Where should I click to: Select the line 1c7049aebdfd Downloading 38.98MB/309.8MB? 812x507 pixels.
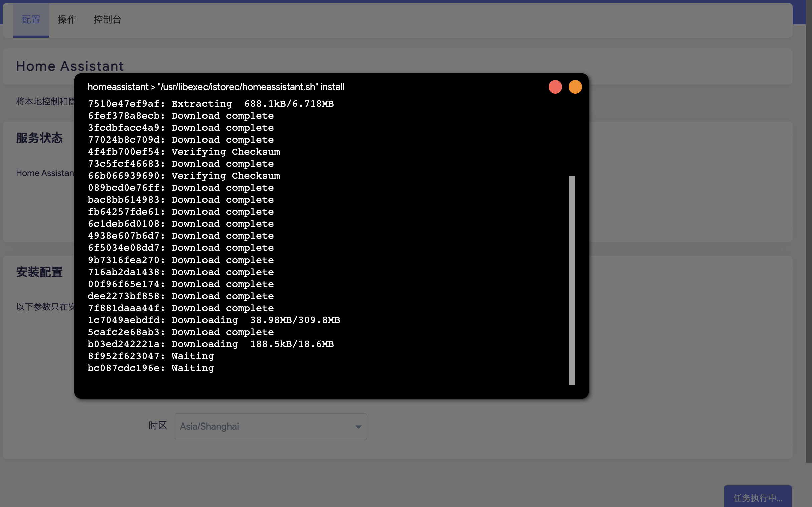[x=214, y=320]
